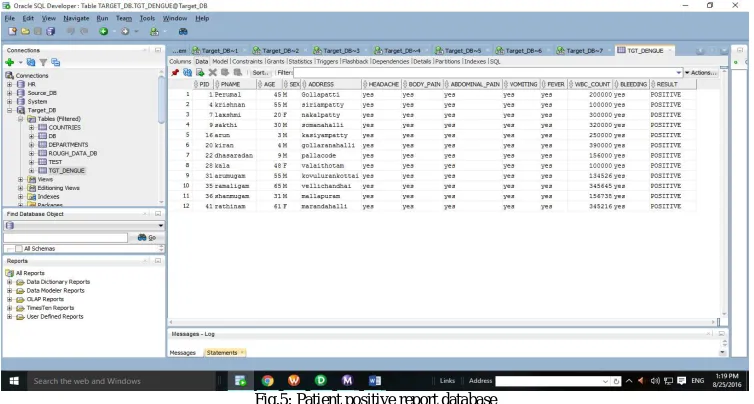Screen dimensions: 754x404
Task: Expand the Views tree node
Action: [20, 179]
